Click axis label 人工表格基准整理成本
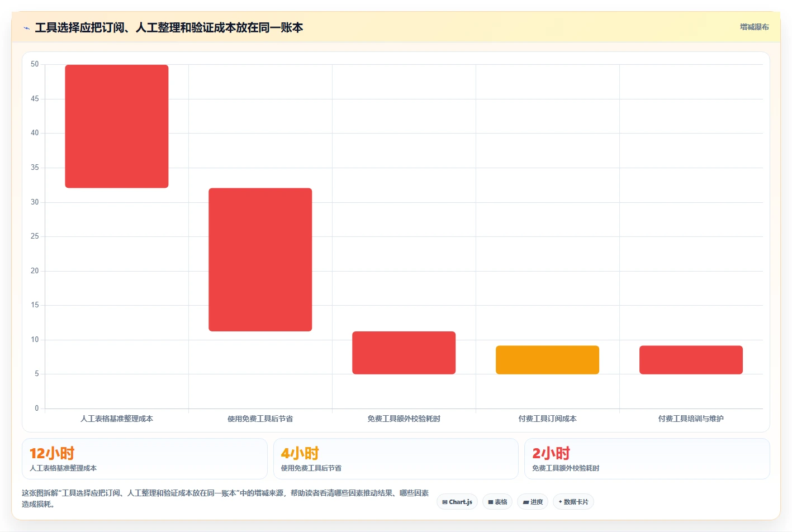 pos(117,419)
